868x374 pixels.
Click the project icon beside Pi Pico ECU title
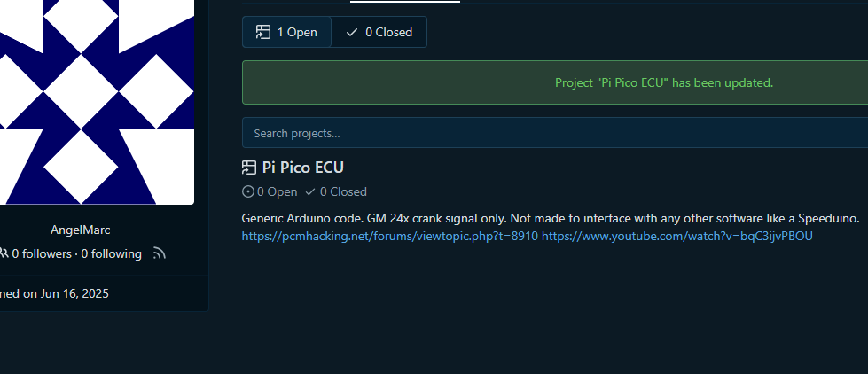point(249,168)
